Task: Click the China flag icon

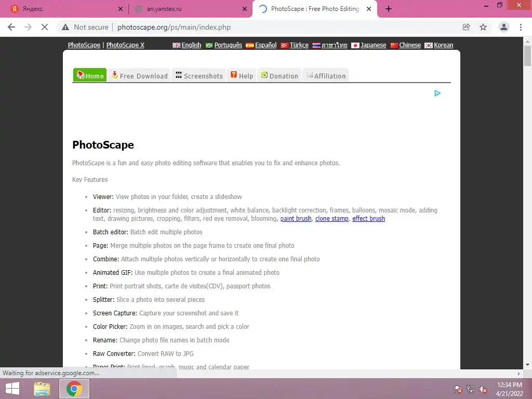Action: [x=394, y=46]
